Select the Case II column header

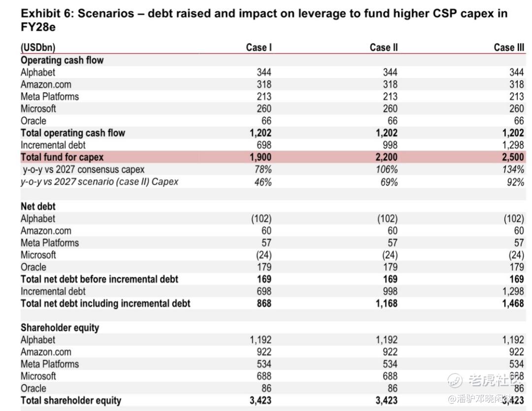[x=384, y=47]
